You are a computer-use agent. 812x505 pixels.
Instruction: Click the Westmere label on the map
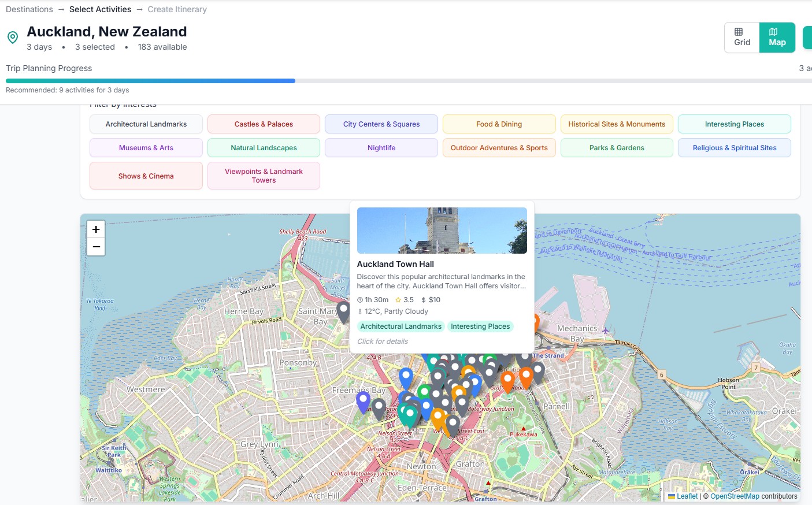point(146,389)
